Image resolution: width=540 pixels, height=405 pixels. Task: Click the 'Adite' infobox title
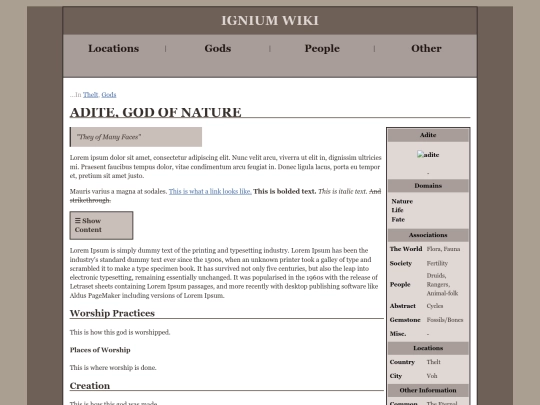coord(428,135)
